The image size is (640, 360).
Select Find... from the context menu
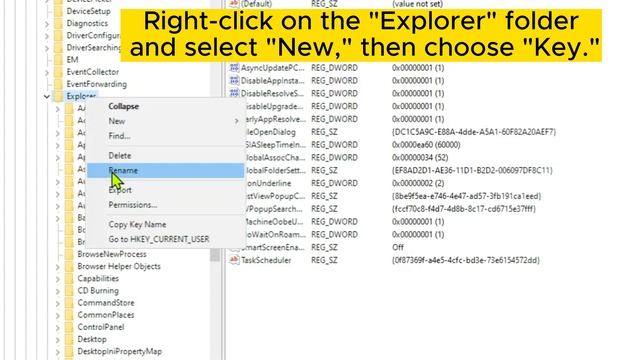pyautogui.click(x=166, y=136)
